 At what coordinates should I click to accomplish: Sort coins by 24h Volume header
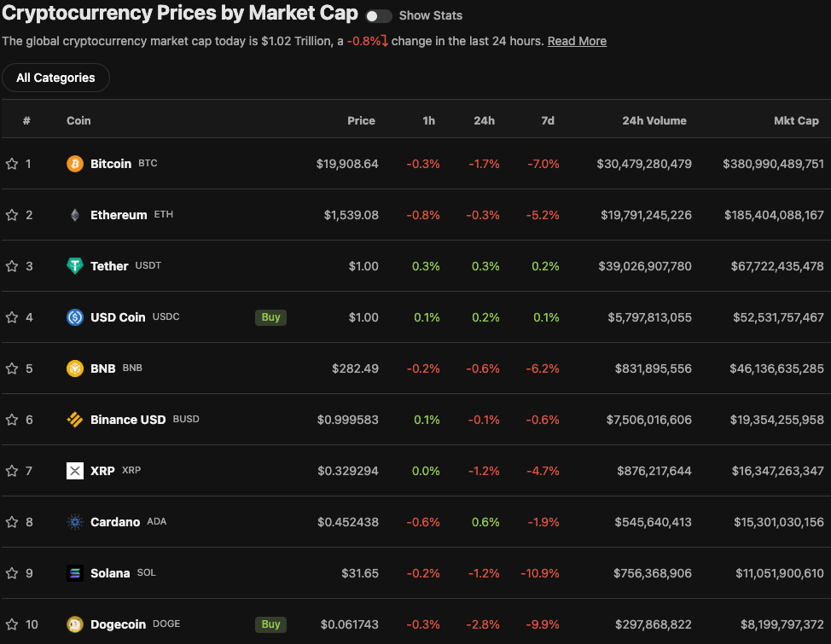(654, 121)
